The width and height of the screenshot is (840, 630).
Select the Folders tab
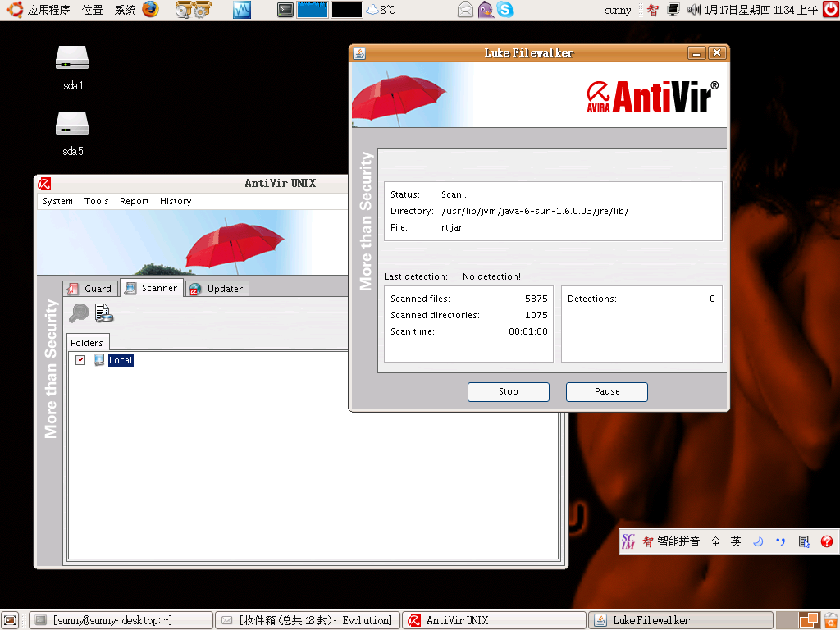coord(87,343)
